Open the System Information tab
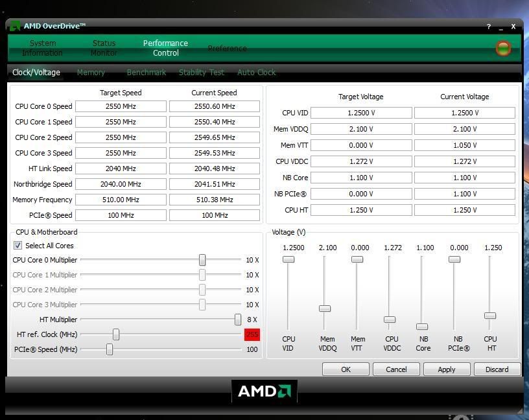529x420 pixels. [x=43, y=48]
